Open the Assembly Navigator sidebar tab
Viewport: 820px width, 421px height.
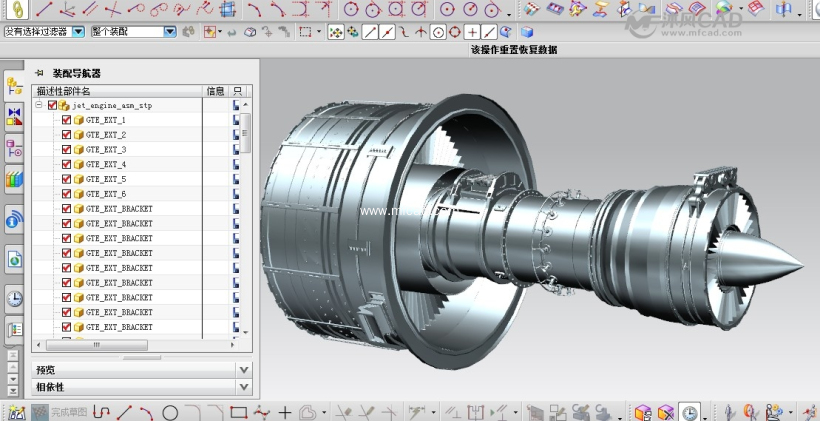tap(14, 85)
